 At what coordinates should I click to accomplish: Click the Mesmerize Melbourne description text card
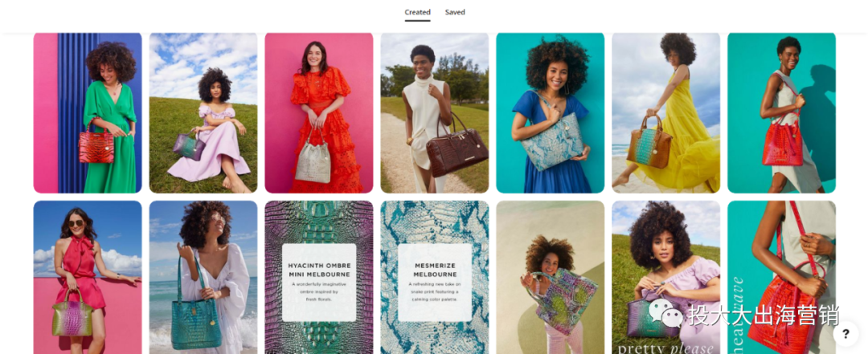(435, 283)
